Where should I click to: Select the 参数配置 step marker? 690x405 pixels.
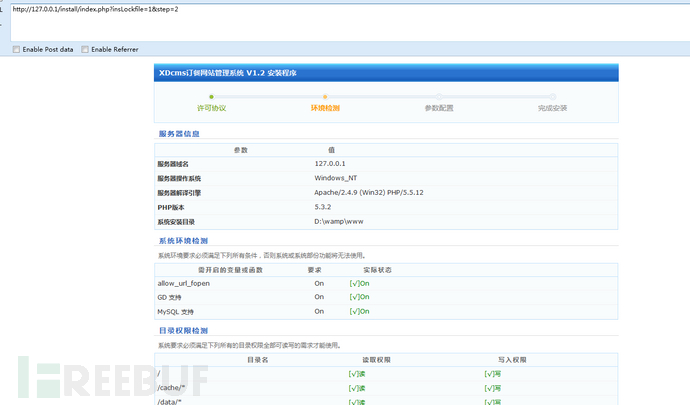(439, 97)
